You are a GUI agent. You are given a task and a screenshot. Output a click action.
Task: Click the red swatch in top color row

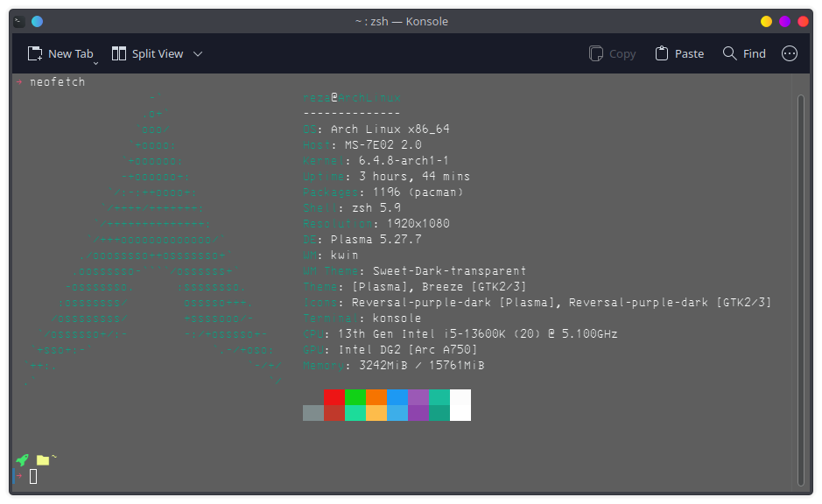coord(334,397)
